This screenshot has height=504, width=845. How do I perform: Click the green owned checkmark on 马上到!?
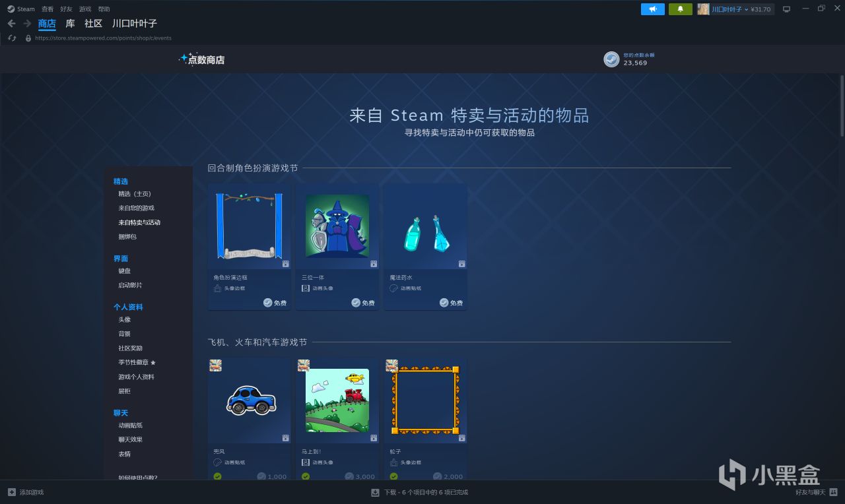point(306,476)
